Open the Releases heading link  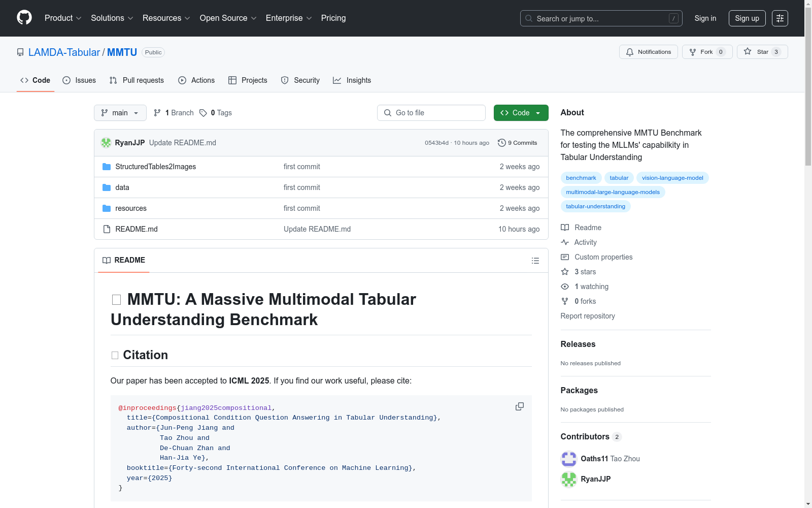pyautogui.click(x=578, y=344)
